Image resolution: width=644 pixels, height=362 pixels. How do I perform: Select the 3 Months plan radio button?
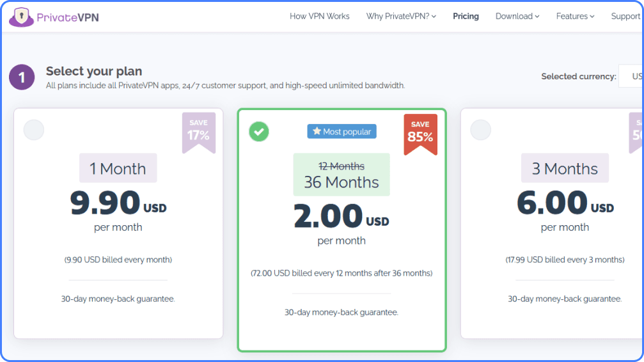480,130
